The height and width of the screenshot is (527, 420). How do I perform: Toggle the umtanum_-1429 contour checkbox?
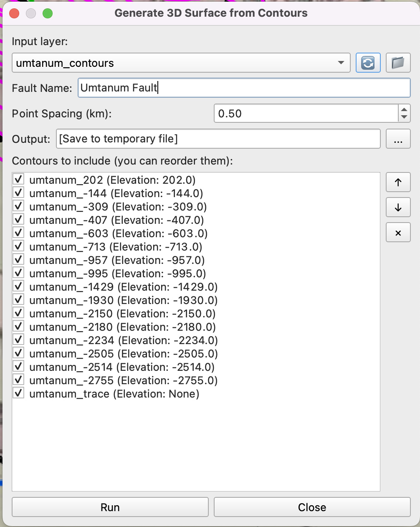pos(18,287)
